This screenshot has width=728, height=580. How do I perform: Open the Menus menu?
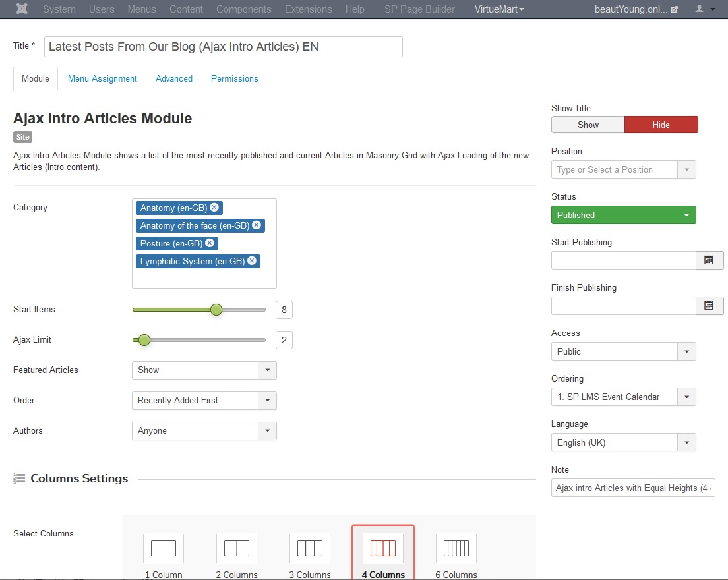[x=142, y=9]
